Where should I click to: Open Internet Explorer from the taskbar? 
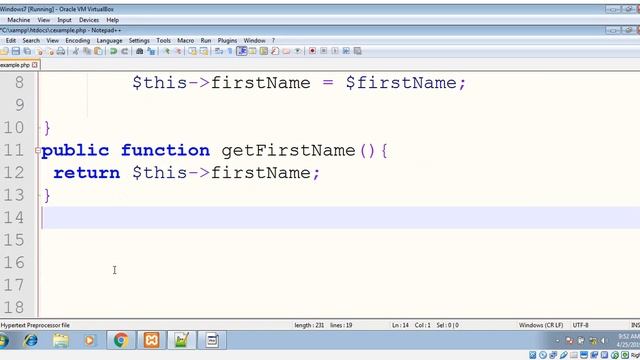[x=31, y=340]
